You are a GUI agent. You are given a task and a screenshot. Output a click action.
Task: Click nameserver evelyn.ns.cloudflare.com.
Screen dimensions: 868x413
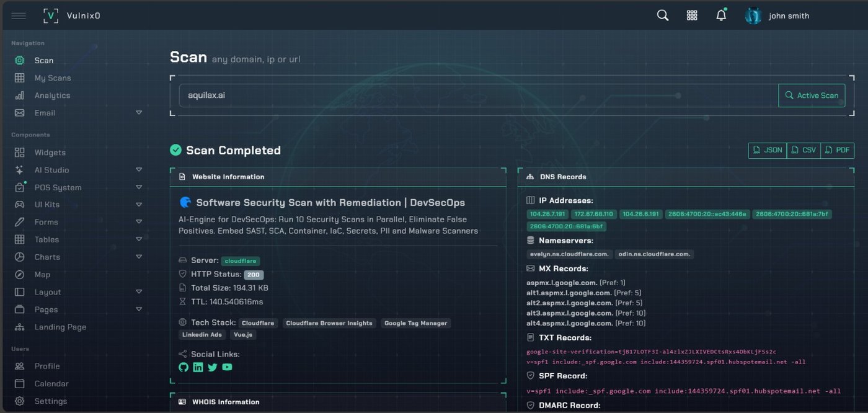tap(570, 254)
